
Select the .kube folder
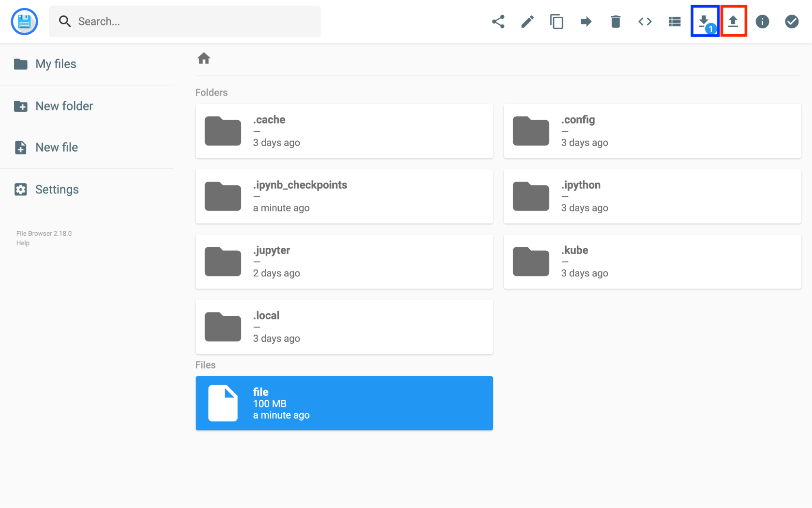click(x=652, y=262)
